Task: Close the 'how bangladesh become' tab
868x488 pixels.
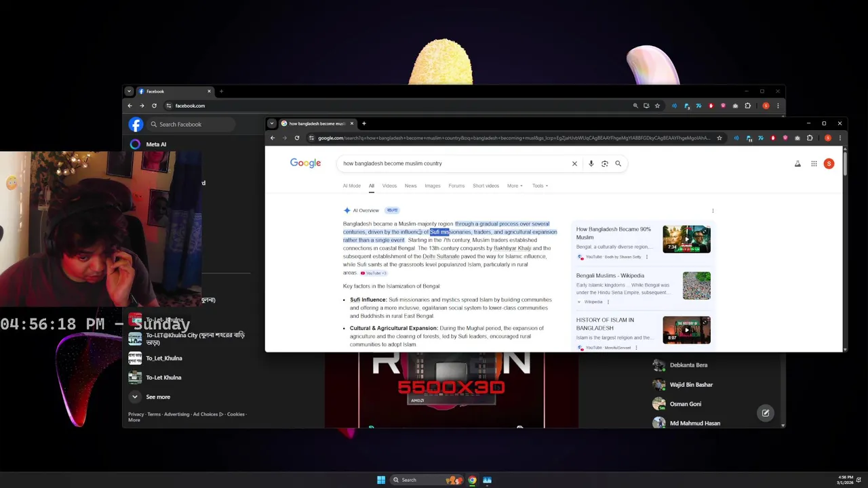Action: click(351, 123)
